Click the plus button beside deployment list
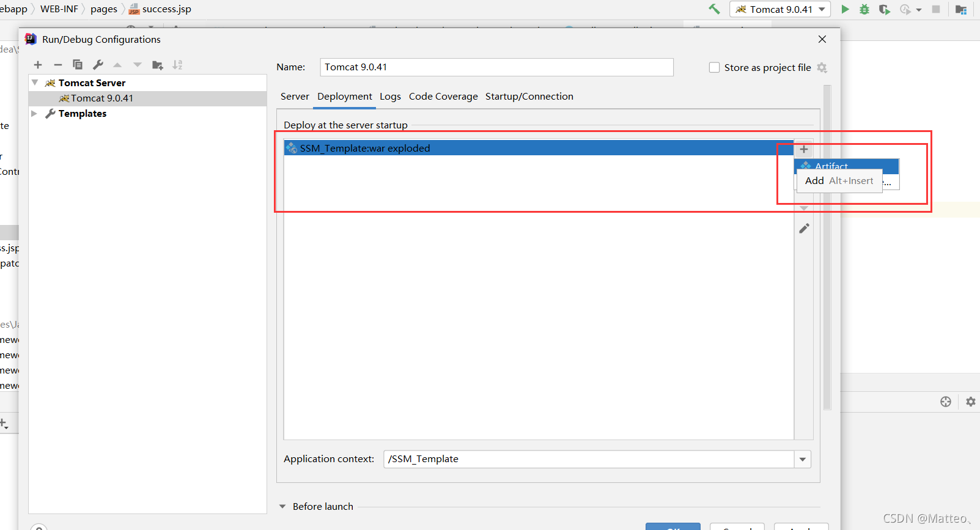This screenshot has width=980, height=530. (804, 149)
